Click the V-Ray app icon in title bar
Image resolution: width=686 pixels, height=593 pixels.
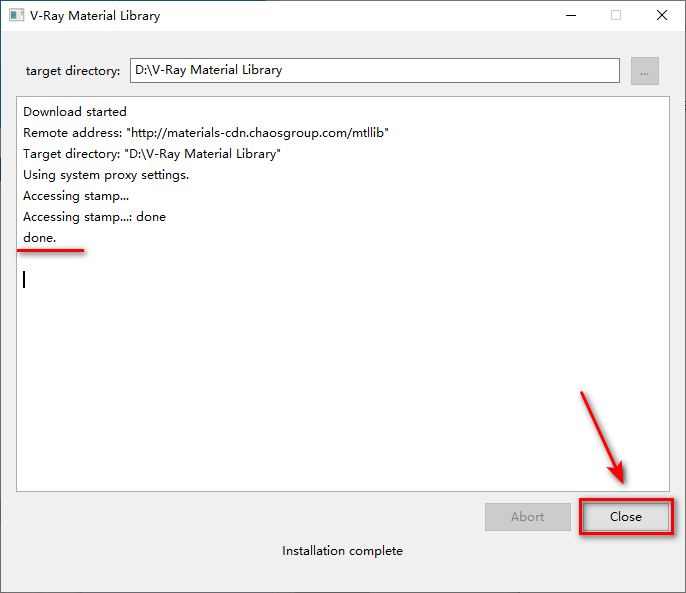coord(16,16)
